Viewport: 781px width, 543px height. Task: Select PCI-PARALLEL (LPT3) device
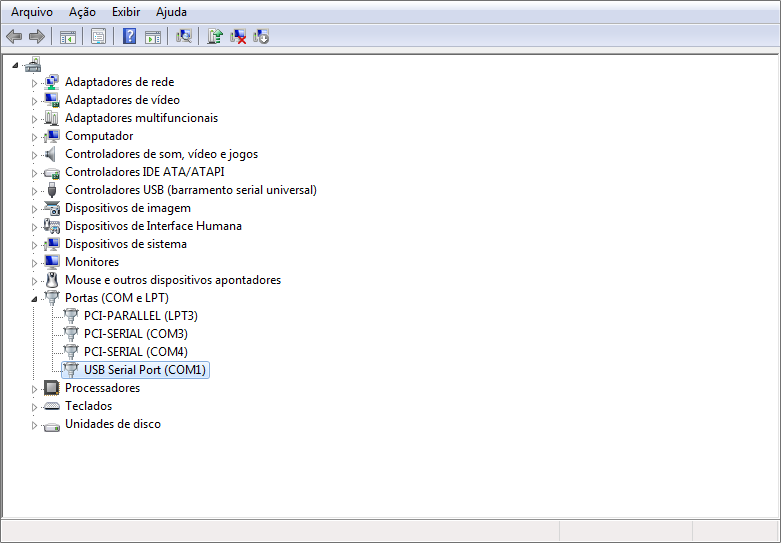(140, 316)
